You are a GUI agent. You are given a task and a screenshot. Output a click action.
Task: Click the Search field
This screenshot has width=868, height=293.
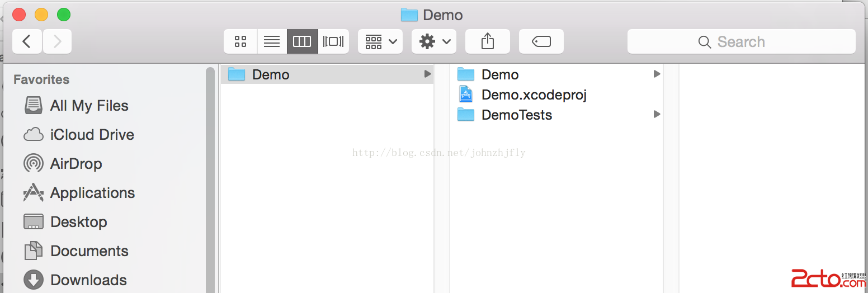742,41
